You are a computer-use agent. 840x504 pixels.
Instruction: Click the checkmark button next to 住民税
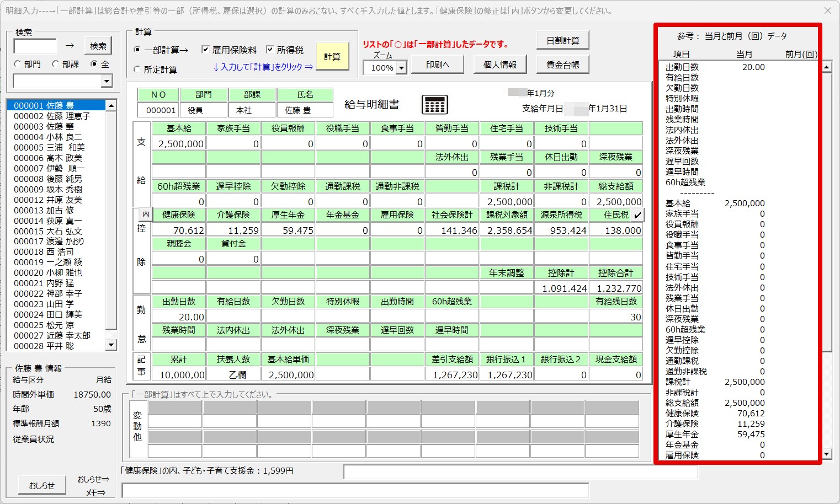pyautogui.click(x=637, y=215)
